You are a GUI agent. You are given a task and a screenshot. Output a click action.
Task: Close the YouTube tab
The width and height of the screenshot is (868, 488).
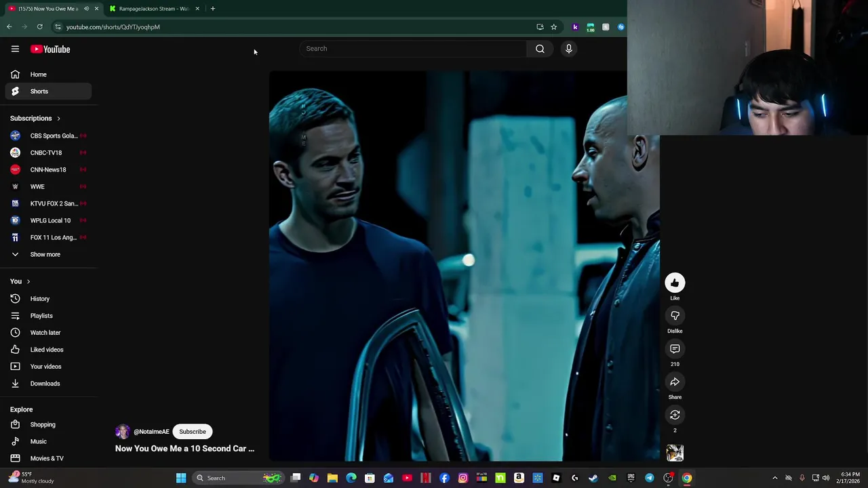96,9
